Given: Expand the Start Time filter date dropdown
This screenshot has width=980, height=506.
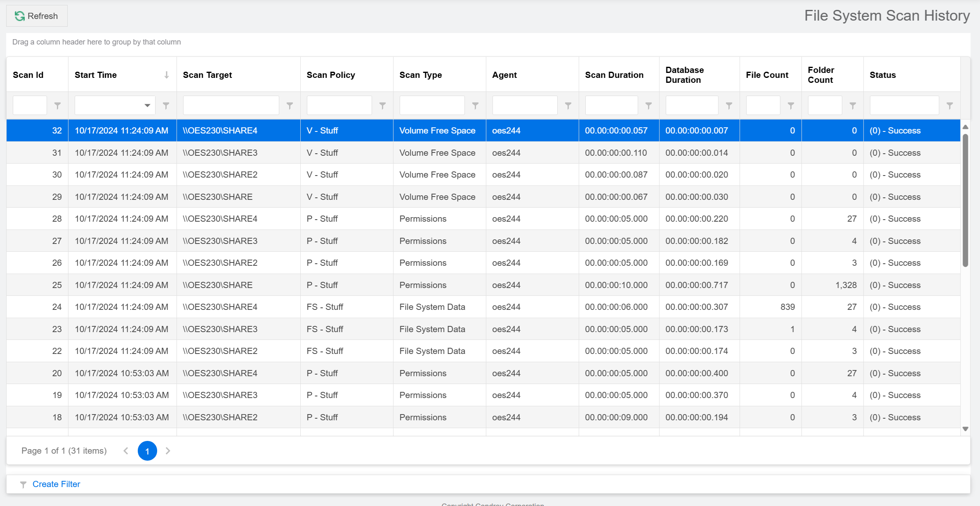Looking at the screenshot, I should [147, 105].
